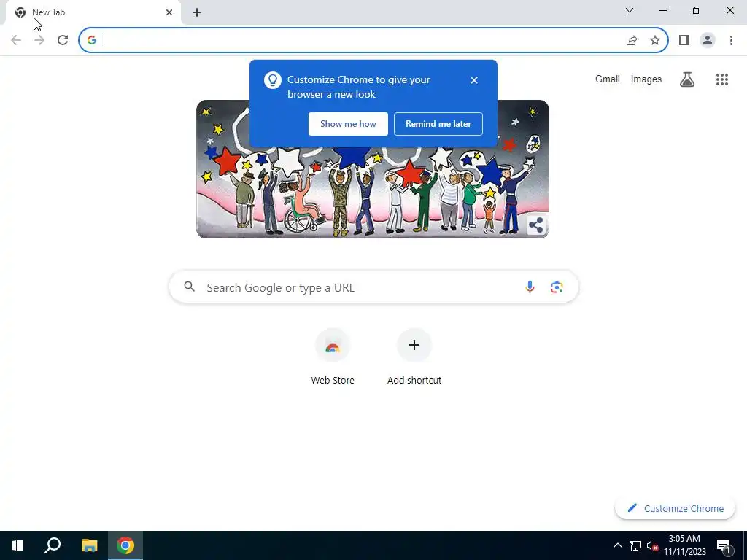Close the New Tab tab

tap(169, 12)
